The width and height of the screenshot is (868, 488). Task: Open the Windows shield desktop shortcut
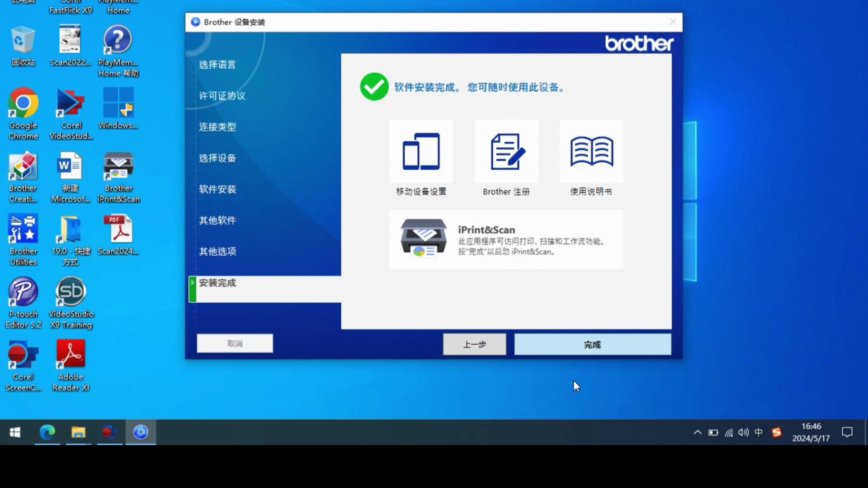(x=118, y=109)
